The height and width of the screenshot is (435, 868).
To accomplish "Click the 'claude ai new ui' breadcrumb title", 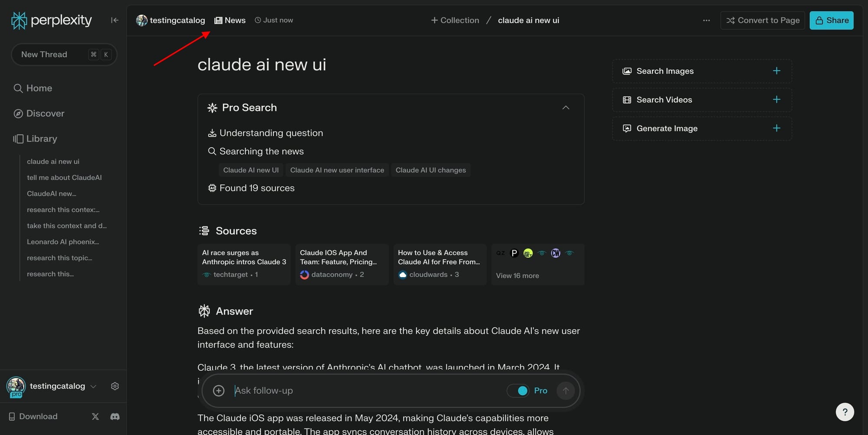I will pos(529,20).
